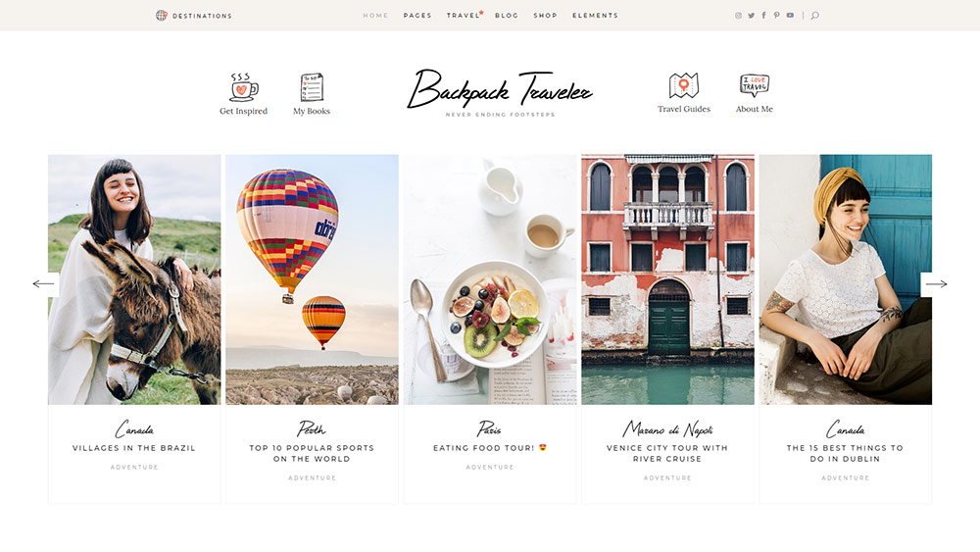Open "Venice City Tour with River Cruise" post
This screenshot has height=552, width=980.
[x=667, y=453]
